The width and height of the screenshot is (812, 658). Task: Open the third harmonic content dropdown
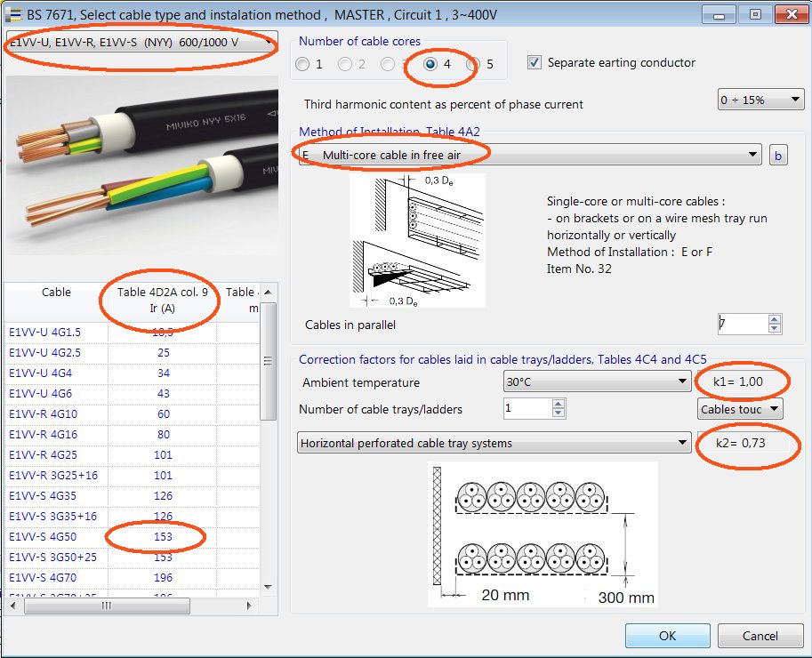tap(760, 100)
